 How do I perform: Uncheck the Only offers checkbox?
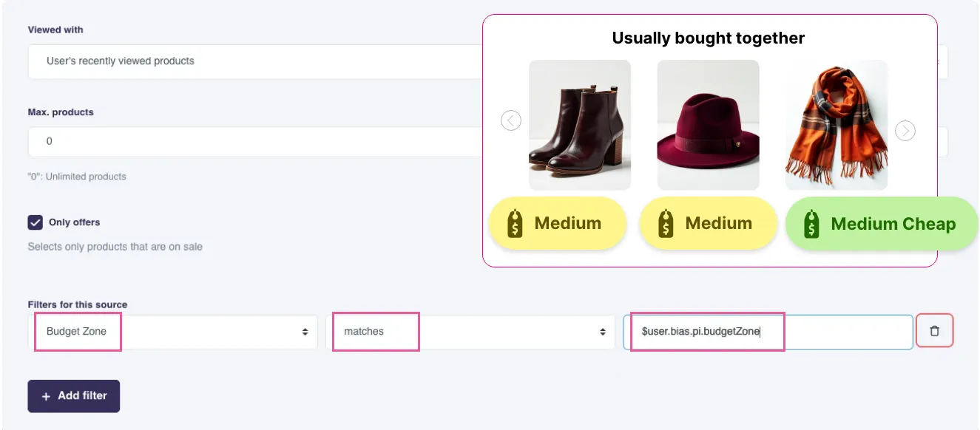tap(35, 222)
